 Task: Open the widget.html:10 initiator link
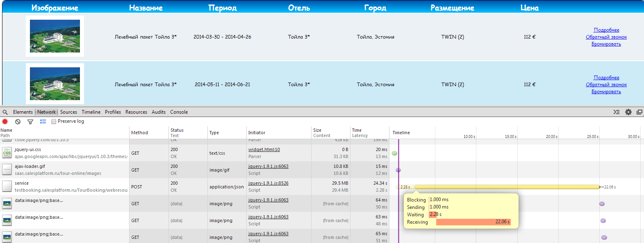click(264, 149)
